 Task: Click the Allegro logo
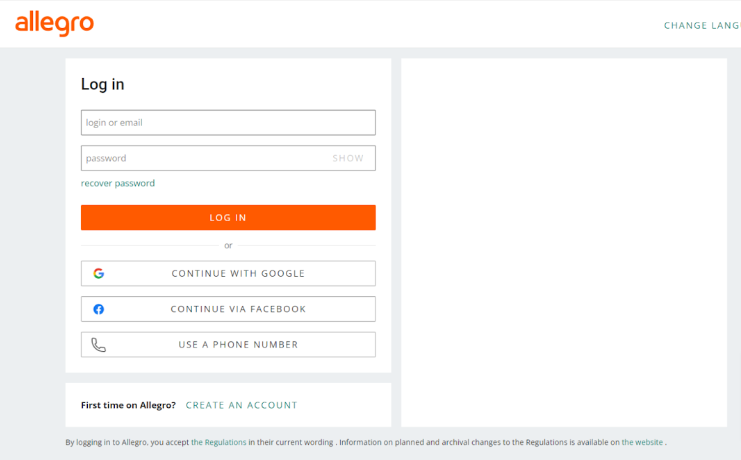tap(54, 24)
